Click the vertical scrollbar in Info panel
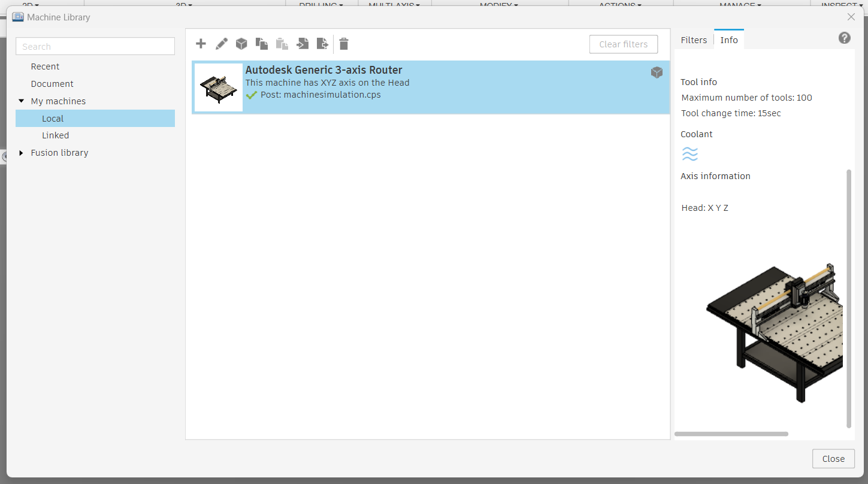Viewport: 868px width, 484px height. (x=849, y=299)
